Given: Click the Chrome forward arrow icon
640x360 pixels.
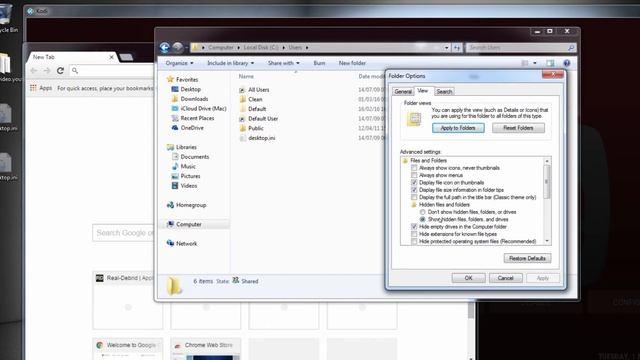Looking at the screenshot, I should (x=47, y=71).
